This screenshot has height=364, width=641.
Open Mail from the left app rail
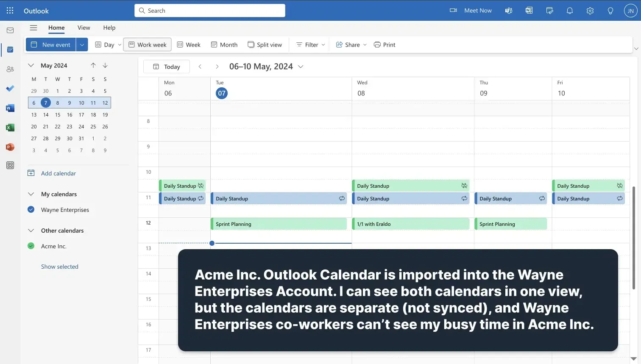(10, 30)
